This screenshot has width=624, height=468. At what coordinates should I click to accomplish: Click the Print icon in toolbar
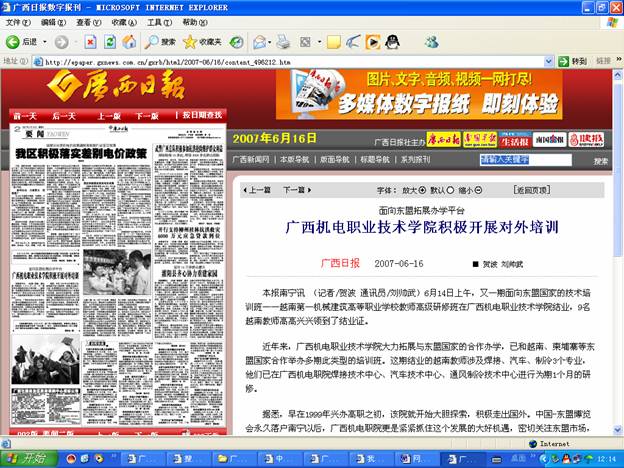(x=283, y=42)
